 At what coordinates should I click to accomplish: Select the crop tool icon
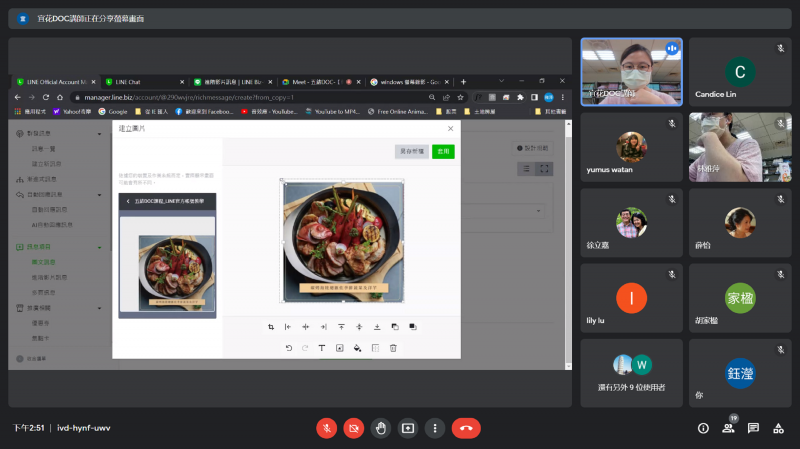[x=271, y=327]
